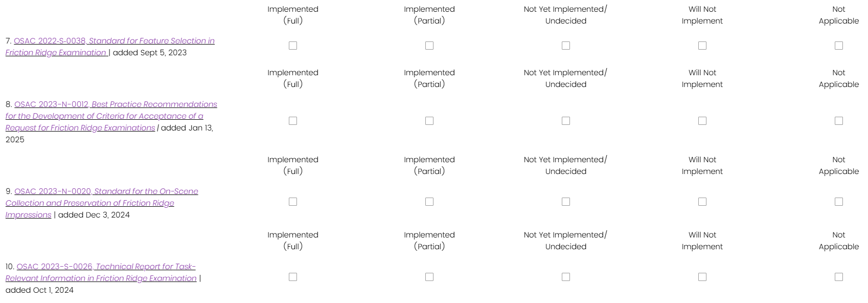Image resolution: width=868 pixels, height=303 pixels.
Task: Check Implemented (Partial) for OSAC 2022-S-0038
Action: (429, 46)
